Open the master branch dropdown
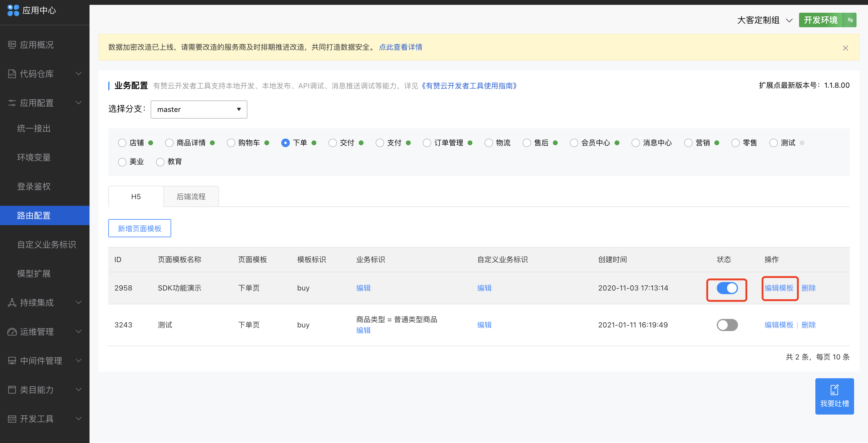The height and width of the screenshot is (443, 868). pyautogui.click(x=199, y=110)
